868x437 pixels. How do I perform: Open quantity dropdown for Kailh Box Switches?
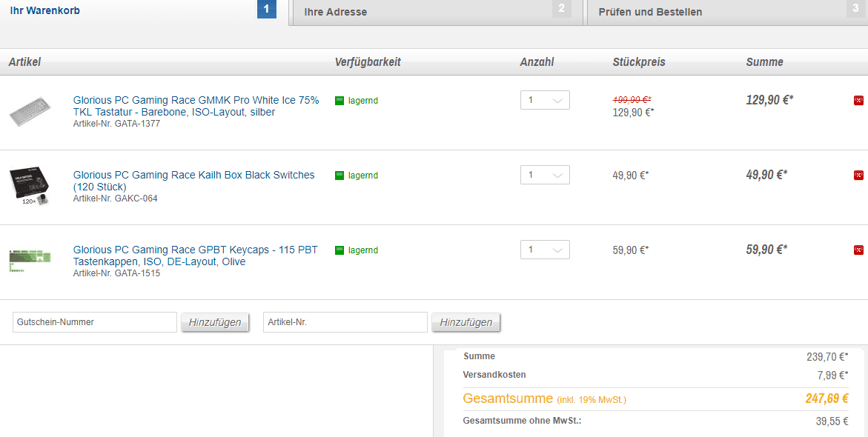coord(545,175)
